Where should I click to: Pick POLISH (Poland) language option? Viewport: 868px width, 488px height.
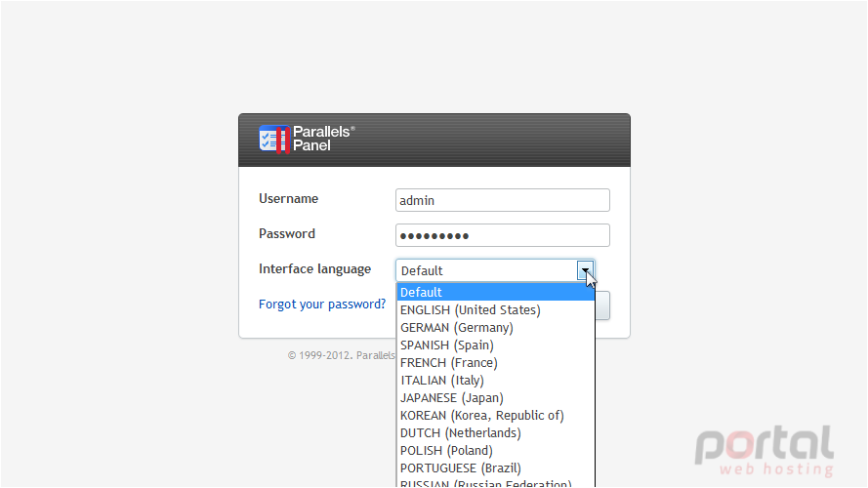495,451
